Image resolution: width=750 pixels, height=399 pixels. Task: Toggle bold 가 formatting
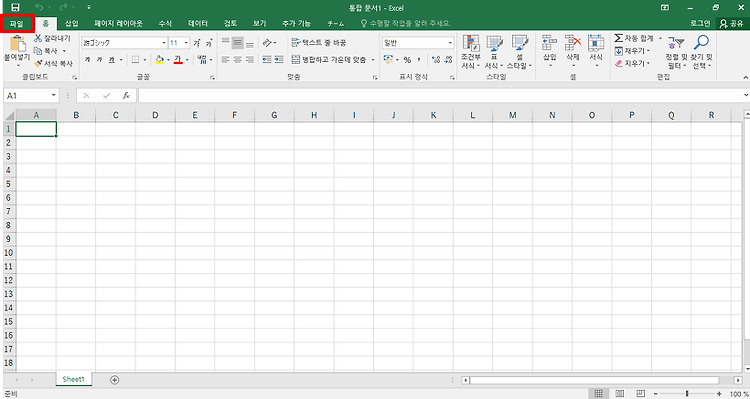point(87,60)
